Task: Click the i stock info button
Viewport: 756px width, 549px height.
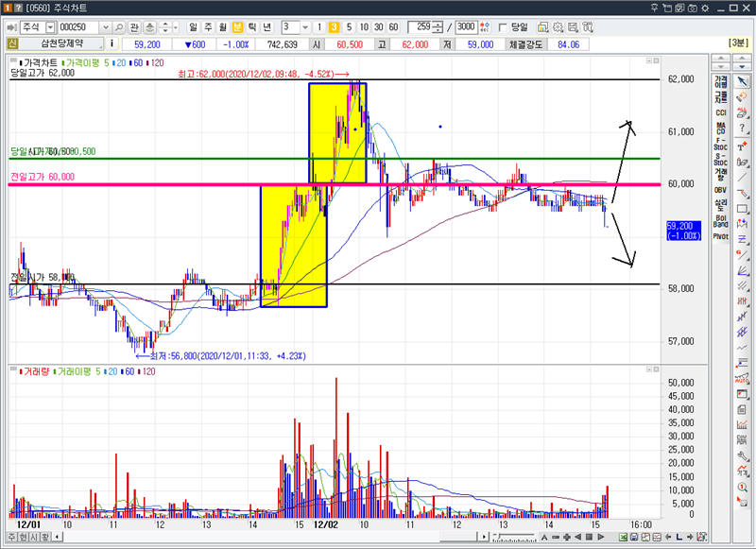Action: (x=112, y=43)
